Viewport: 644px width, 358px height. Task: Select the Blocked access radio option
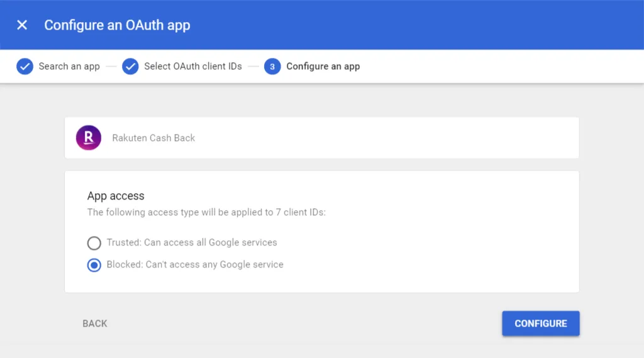tap(94, 265)
